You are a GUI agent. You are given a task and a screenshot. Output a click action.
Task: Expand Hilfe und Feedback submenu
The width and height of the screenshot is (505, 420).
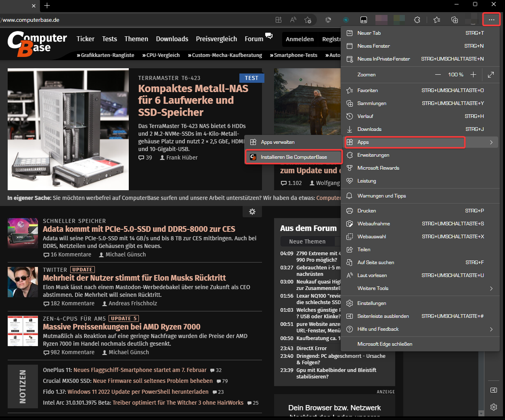pos(420,329)
